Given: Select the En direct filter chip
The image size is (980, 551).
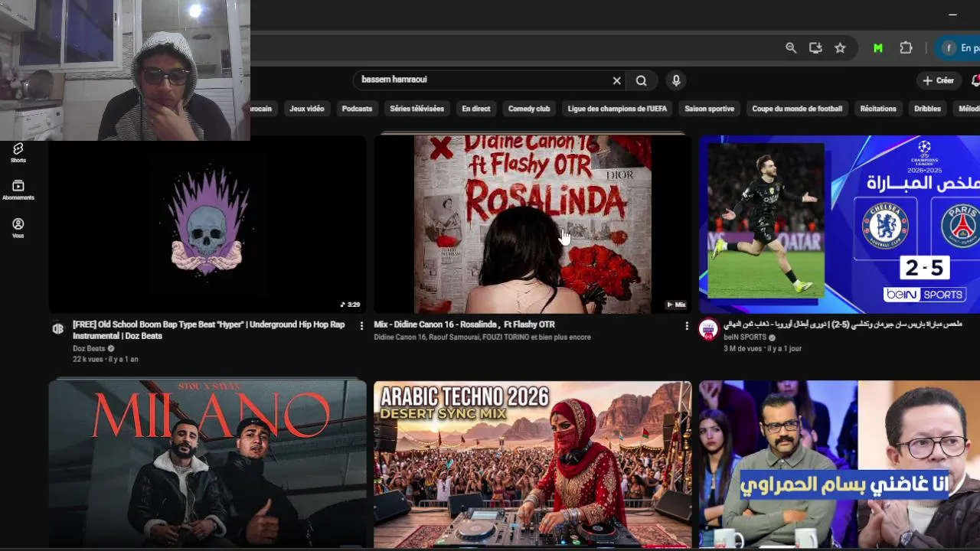Looking at the screenshot, I should (x=475, y=109).
